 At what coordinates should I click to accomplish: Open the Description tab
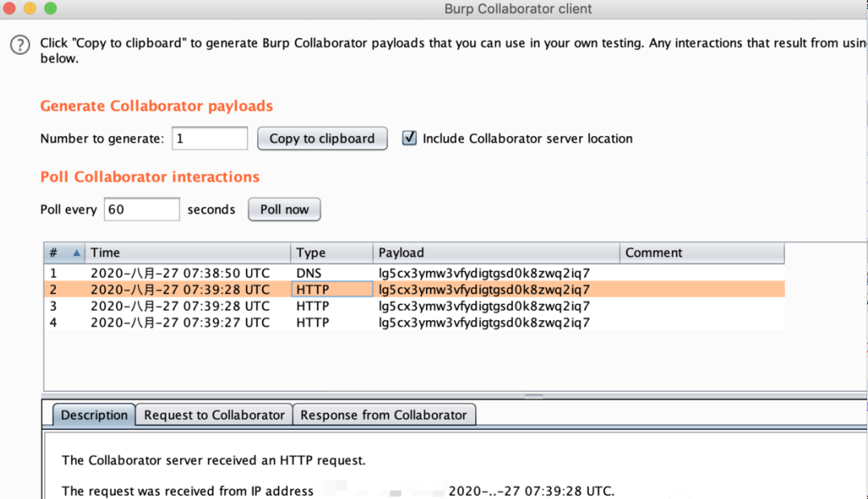(x=94, y=415)
